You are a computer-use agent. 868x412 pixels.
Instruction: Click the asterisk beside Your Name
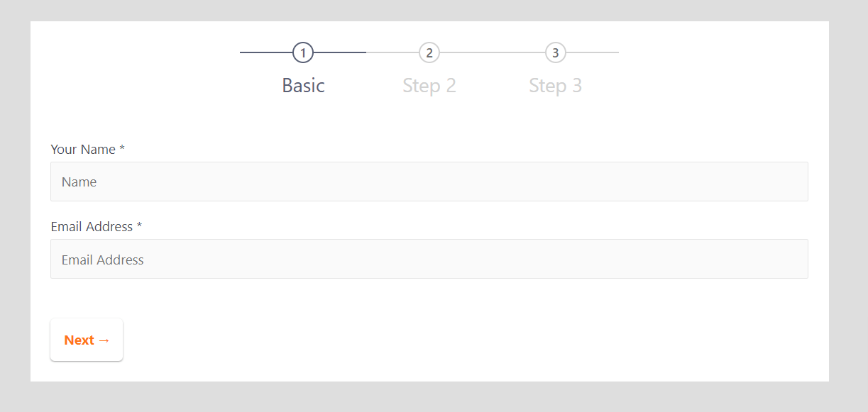(122, 148)
